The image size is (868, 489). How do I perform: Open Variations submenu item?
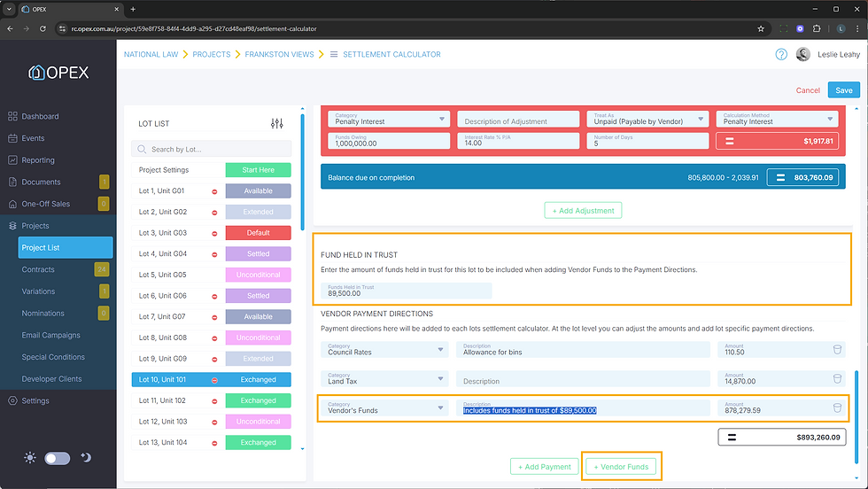38,291
